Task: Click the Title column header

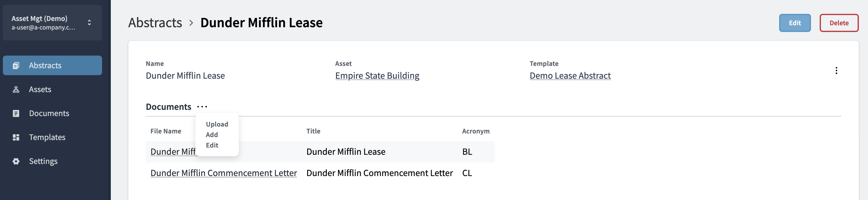Action: (x=313, y=131)
